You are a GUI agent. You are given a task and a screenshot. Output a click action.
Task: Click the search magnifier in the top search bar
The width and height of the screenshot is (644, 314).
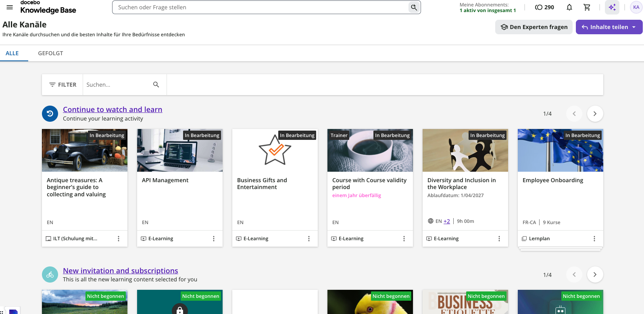click(x=414, y=7)
